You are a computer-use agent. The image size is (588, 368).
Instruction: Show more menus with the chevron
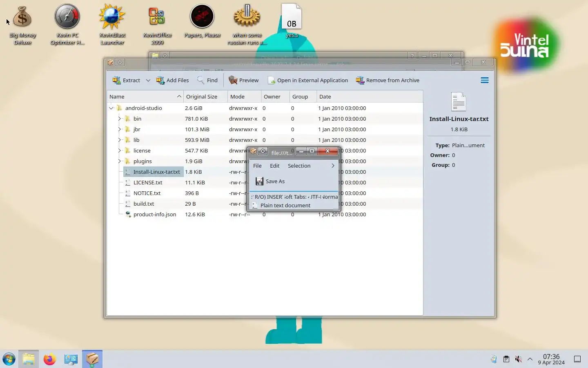click(333, 166)
